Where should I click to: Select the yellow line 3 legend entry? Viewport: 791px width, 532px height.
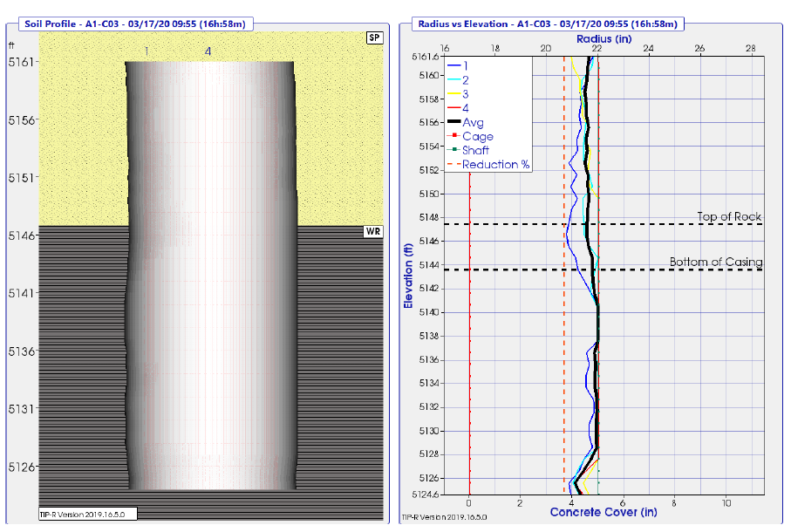click(x=466, y=94)
